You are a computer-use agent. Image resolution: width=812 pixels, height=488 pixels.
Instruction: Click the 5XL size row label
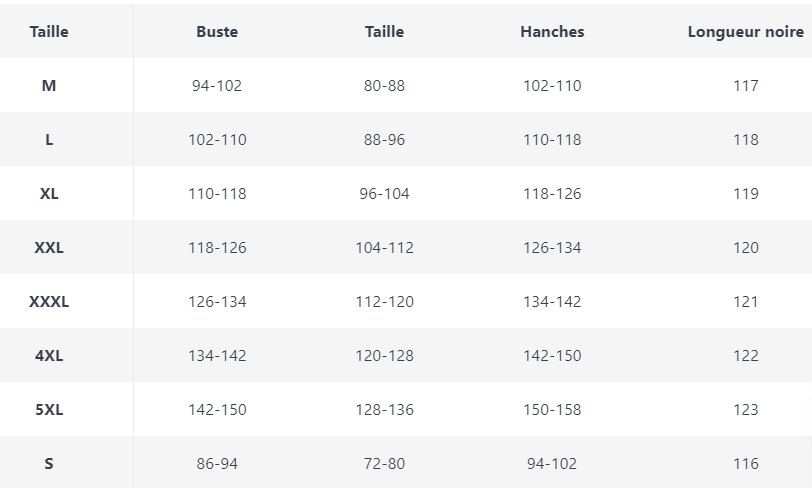pyautogui.click(x=49, y=409)
